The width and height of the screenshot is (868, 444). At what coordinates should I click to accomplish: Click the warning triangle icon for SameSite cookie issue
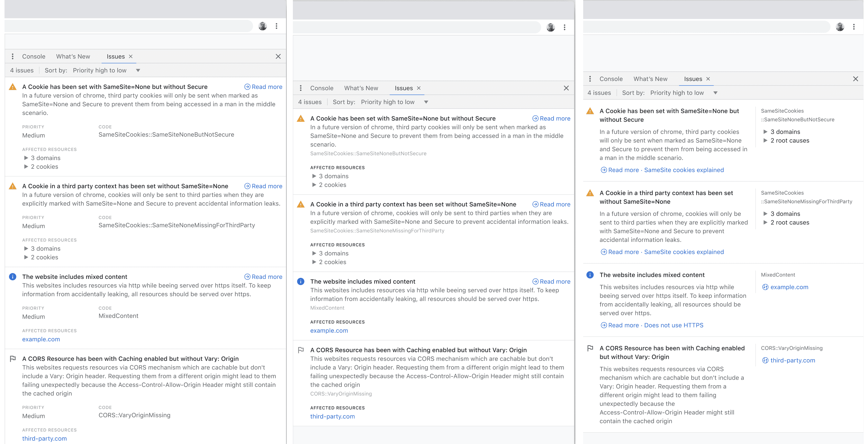click(x=13, y=86)
